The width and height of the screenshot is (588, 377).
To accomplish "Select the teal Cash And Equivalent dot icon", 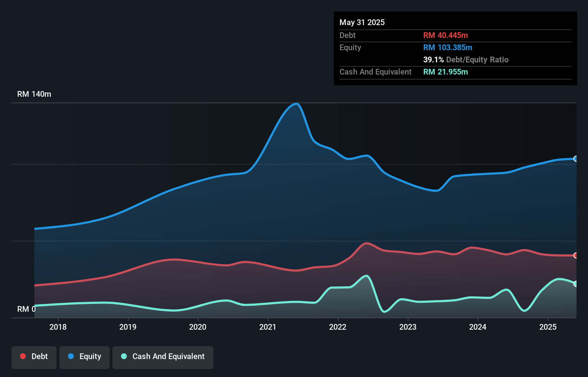I will (123, 356).
